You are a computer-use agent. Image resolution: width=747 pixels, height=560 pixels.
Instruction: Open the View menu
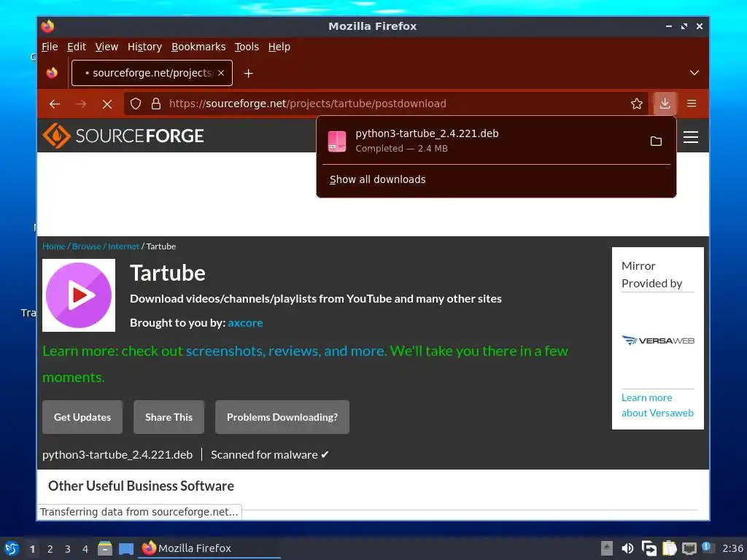[107, 47]
